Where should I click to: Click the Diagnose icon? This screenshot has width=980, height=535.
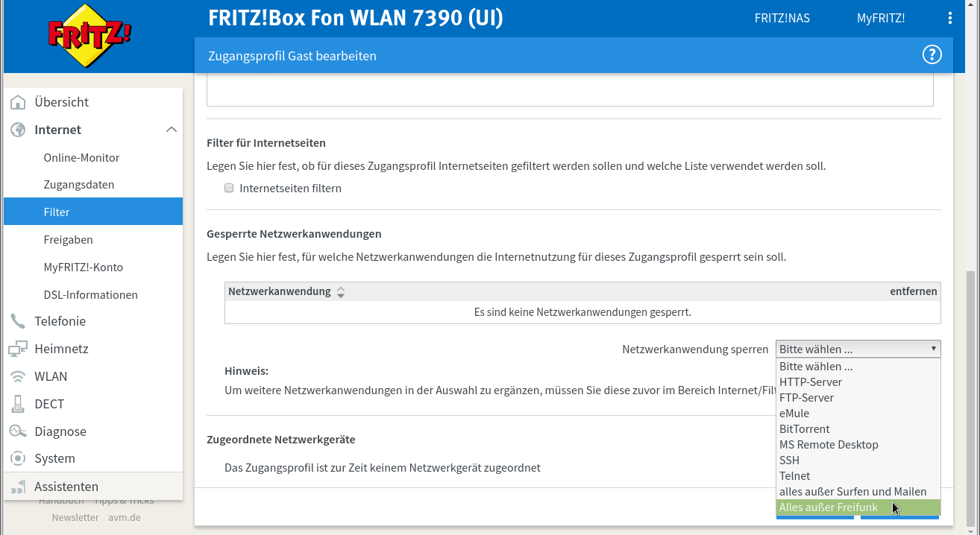pos(18,431)
